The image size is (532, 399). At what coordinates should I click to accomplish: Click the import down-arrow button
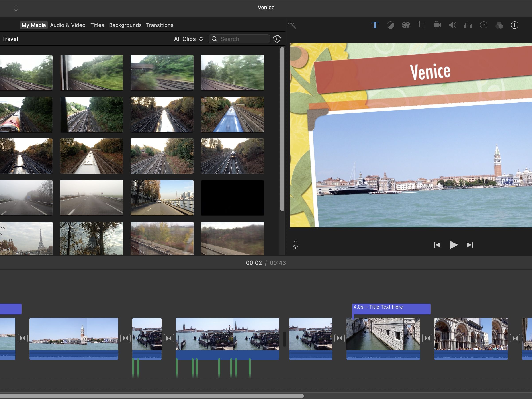[16, 9]
